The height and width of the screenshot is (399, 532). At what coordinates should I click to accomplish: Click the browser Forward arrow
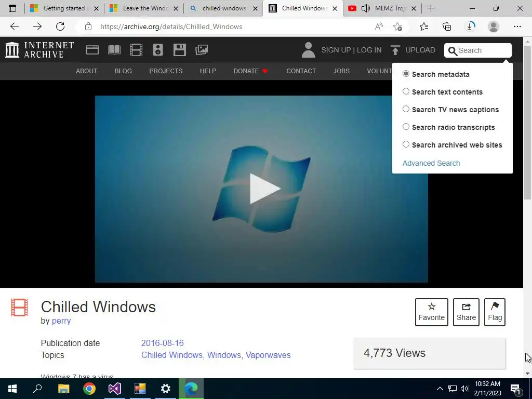(x=37, y=26)
